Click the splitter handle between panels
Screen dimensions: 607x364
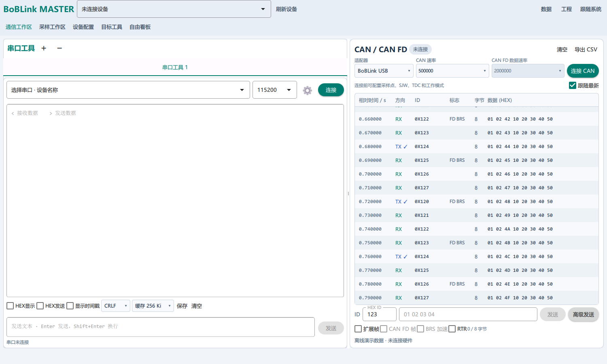(348, 193)
